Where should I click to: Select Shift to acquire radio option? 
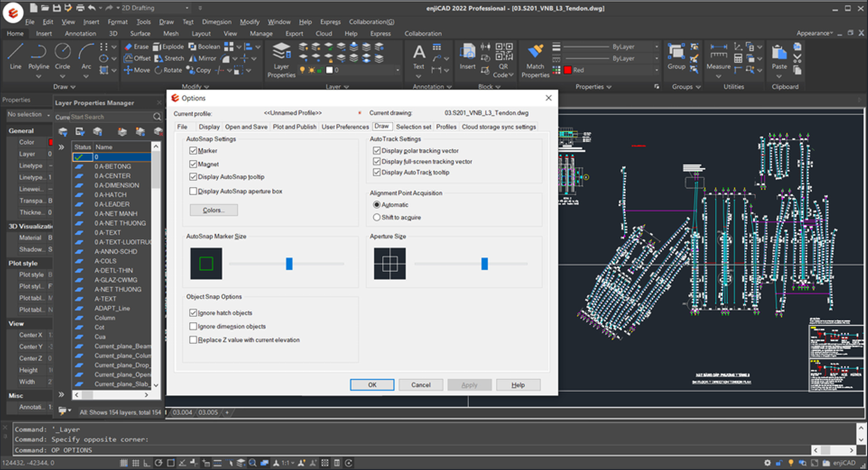coord(377,217)
